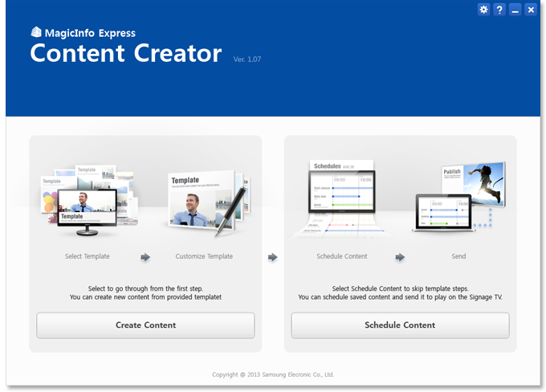Click the 'Customize Template' step label
The width and height of the screenshot is (546, 392).
(x=204, y=256)
